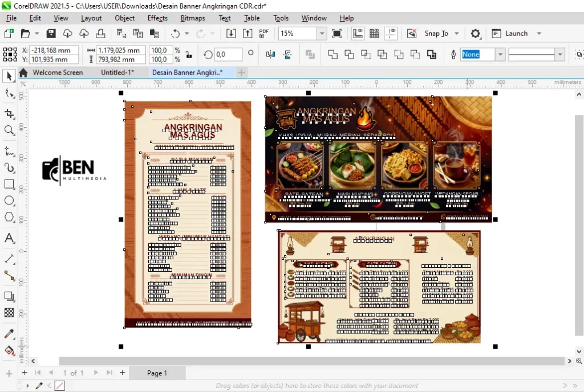Click the horizontal scrollbar

[x=312, y=361]
